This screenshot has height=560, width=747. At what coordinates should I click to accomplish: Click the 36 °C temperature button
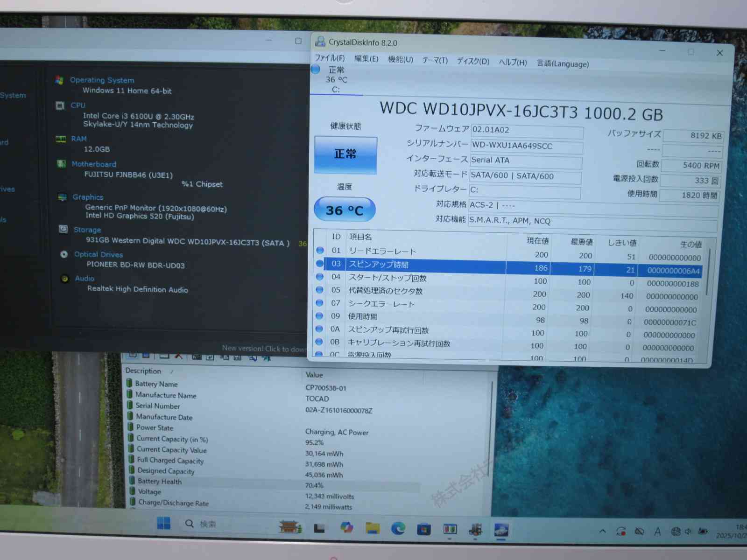pyautogui.click(x=345, y=210)
